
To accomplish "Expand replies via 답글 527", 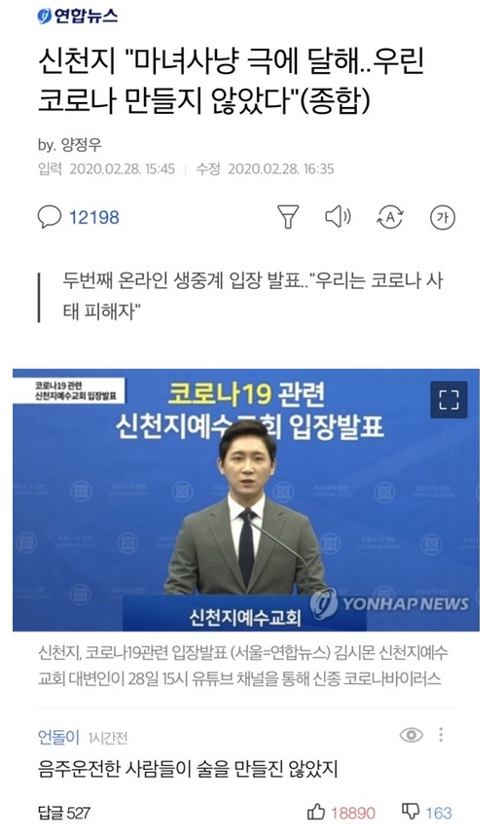I will tap(64, 813).
